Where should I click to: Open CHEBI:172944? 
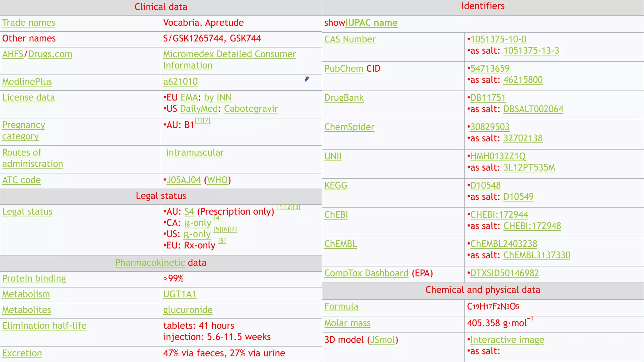click(499, 215)
